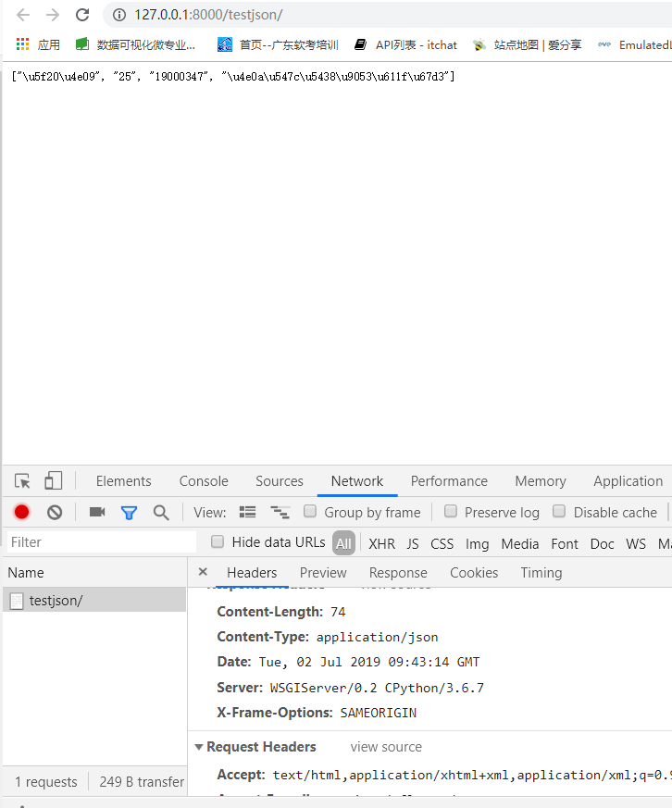Click the JSON array text on page
672x808 pixels.
(x=233, y=77)
